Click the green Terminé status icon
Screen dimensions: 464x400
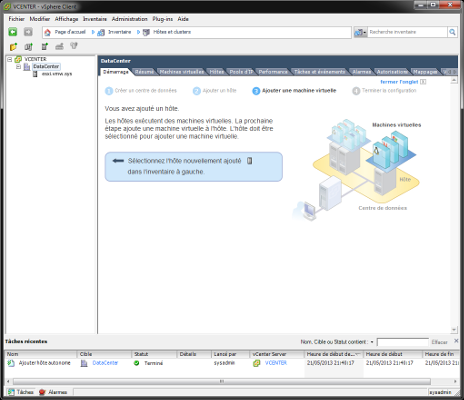pyautogui.click(x=136, y=363)
